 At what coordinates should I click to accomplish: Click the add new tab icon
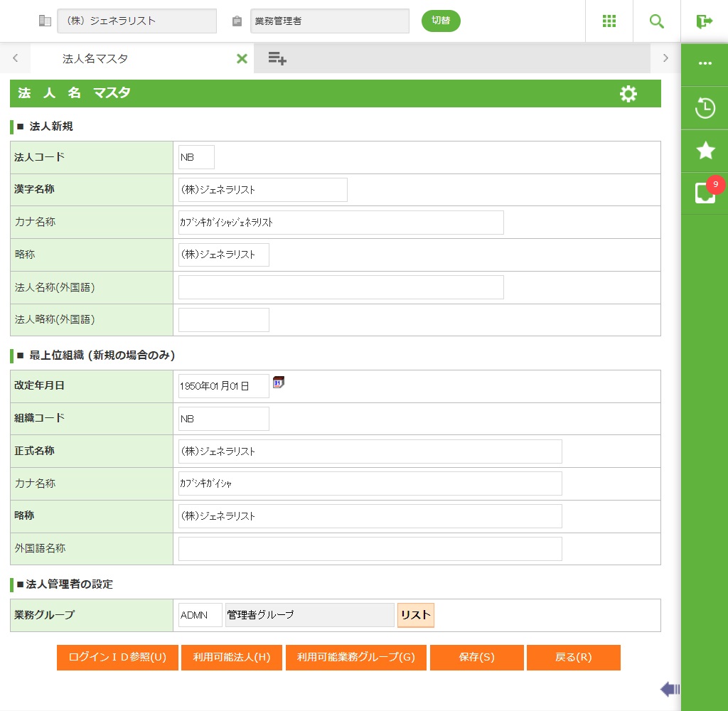(x=277, y=59)
